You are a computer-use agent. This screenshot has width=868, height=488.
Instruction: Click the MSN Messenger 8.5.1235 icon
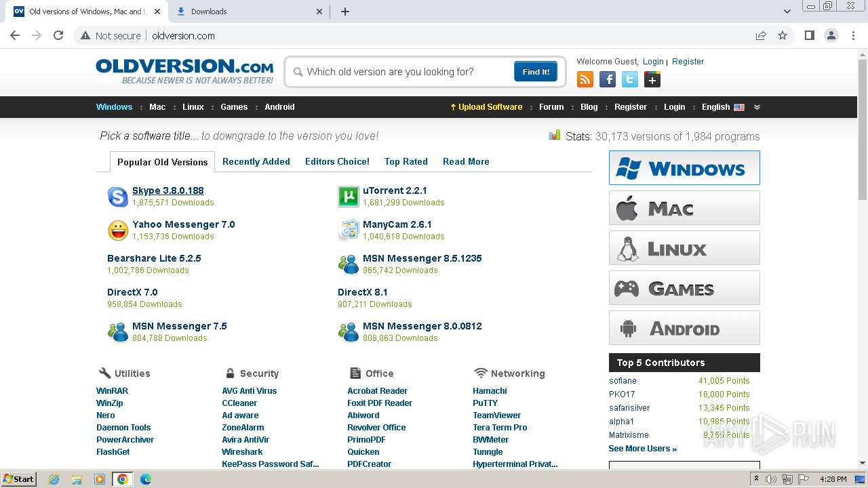tap(348, 264)
